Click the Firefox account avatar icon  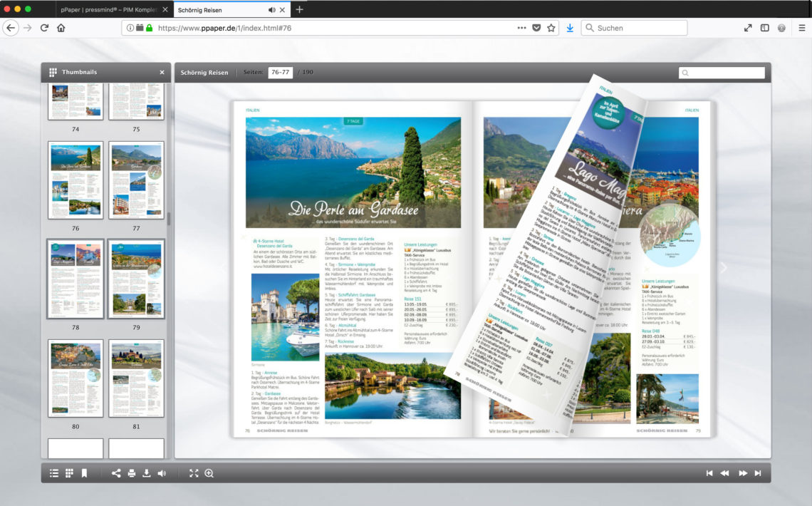[x=781, y=28]
